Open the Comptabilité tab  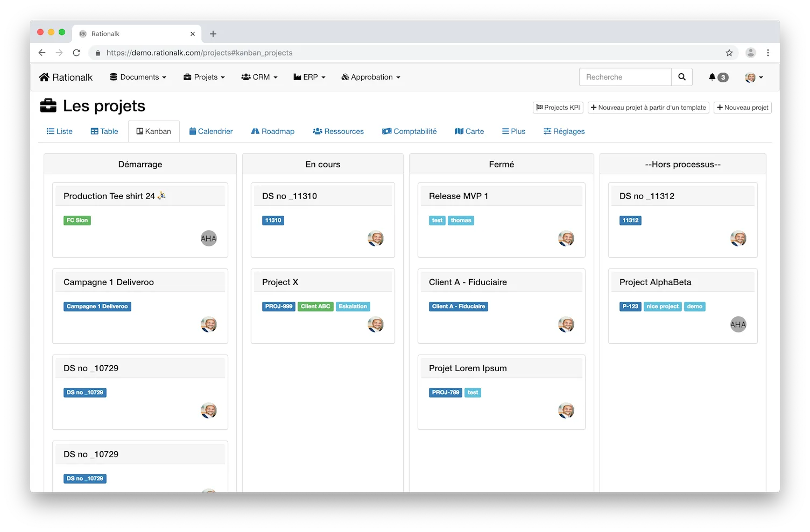pos(410,131)
